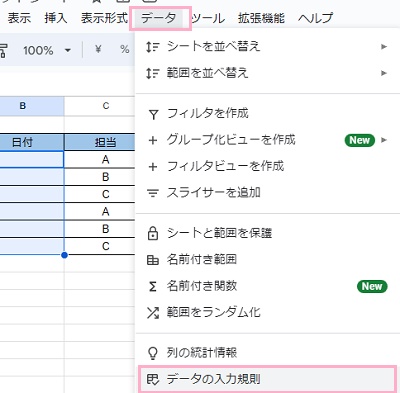The height and width of the screenshot is (393, 400).
Task: Open 列の統計情報
Action: 267,353
